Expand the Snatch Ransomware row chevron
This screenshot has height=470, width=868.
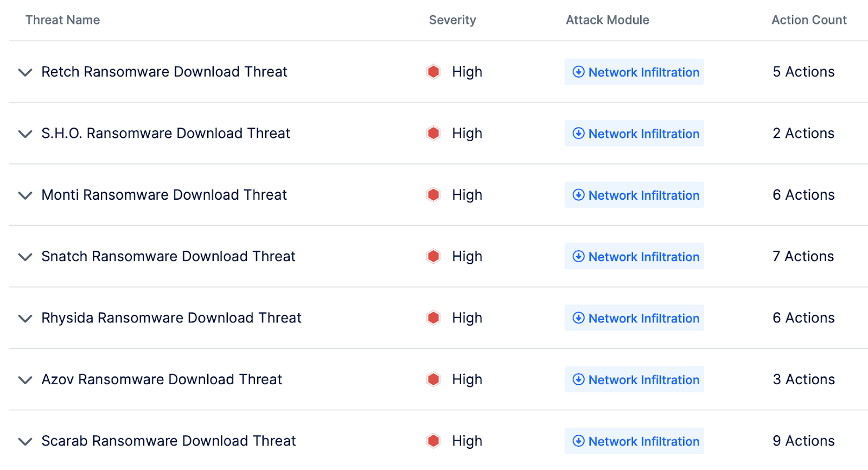pos(25,257)
